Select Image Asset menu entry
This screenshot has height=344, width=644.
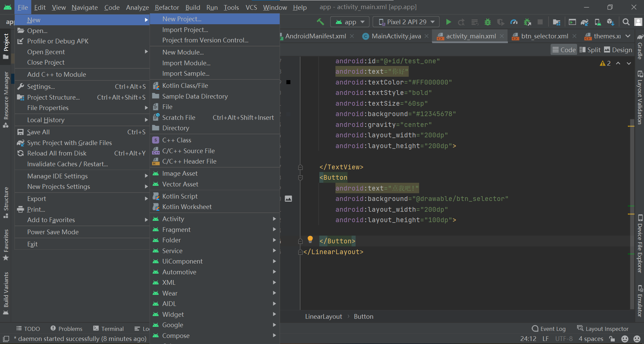tap(215, 173)
